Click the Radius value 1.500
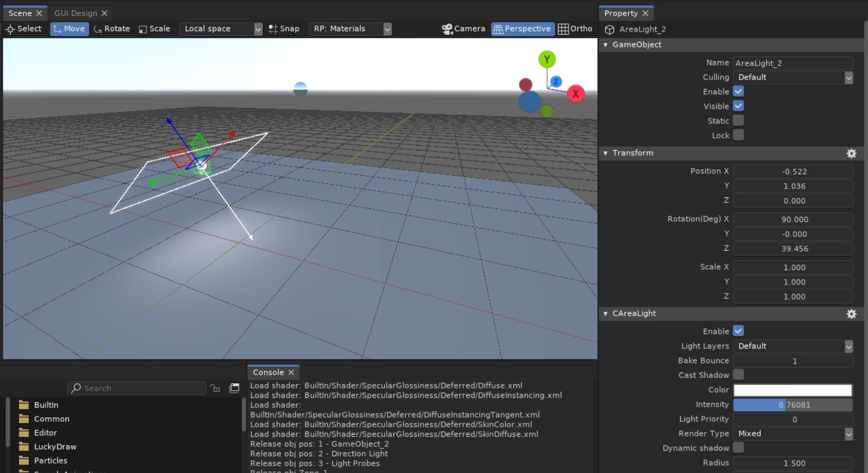Image resolution: width=868 pixels, height=473 pixels. click(x=793, y=463)
